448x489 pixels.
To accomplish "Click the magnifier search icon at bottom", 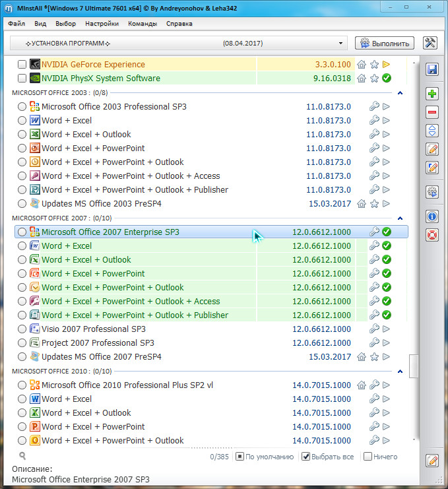I will tap(22, 456).
